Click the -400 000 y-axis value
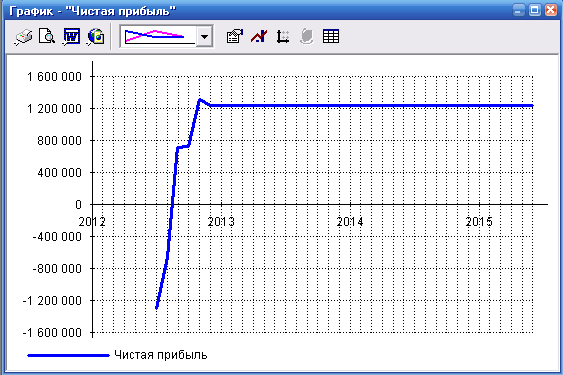 pyautogui.click(x=57, y=237)
